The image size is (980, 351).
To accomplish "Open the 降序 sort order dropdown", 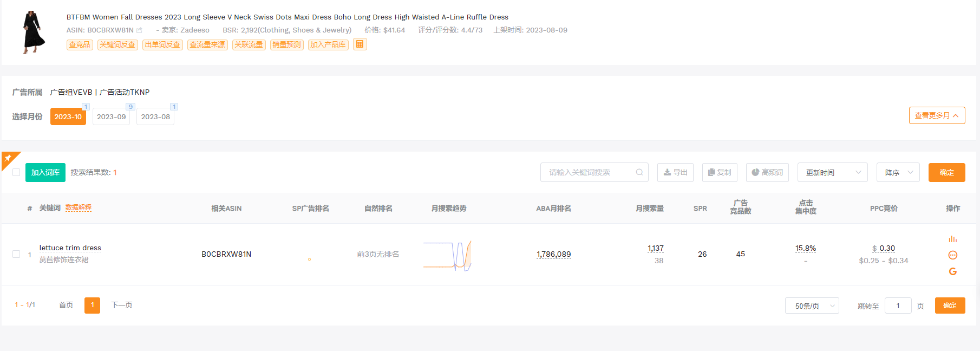I will coord(898,172).
